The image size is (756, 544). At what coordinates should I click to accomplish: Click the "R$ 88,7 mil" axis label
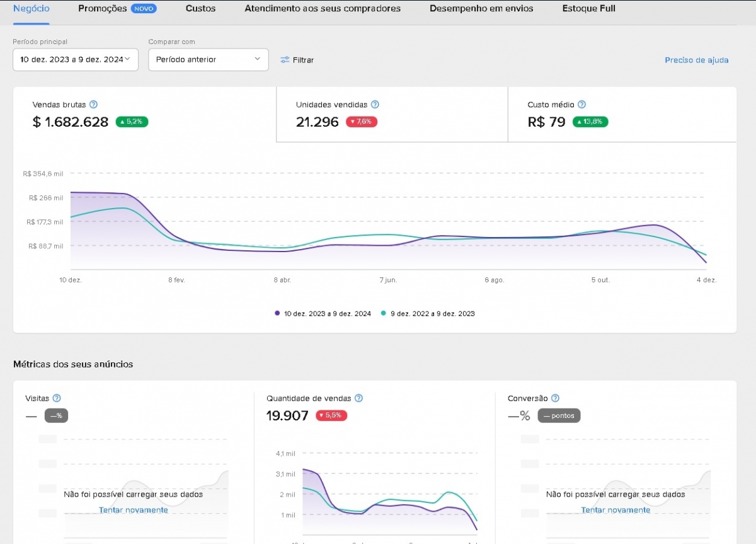(46, 246)
